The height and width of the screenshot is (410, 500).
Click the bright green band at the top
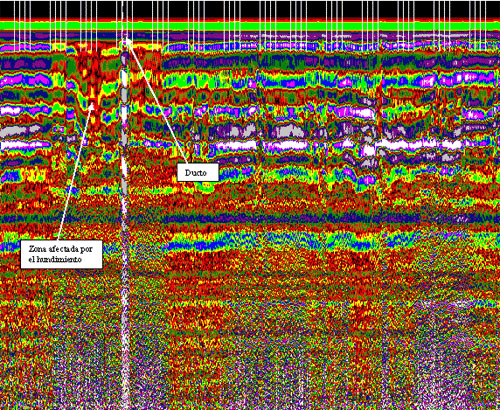[x=250, y=26]
